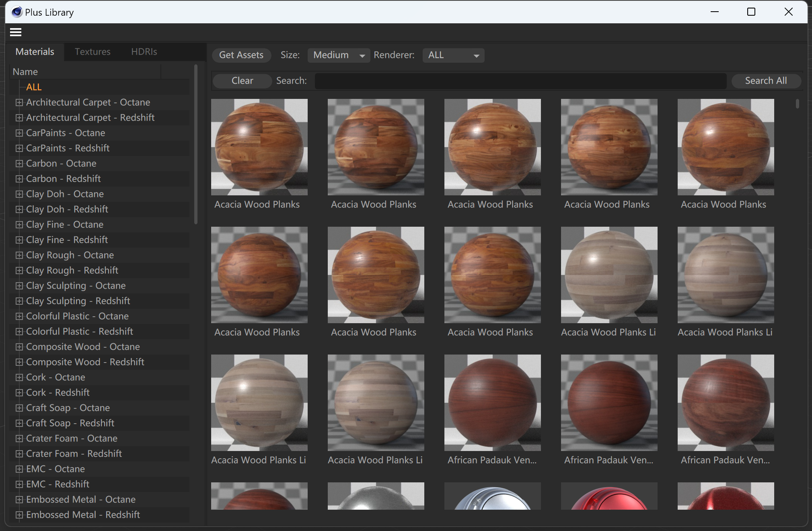Select first African Padauk Ven... material thumbnail
The width and height of the screenshot is (812, 531).
(x=493, y=403)
